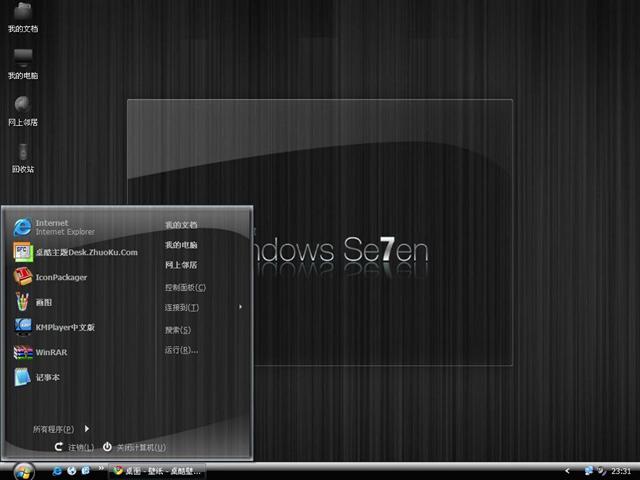Click the tray icon next to the clock
640x480 pixels.
[601, 471]
